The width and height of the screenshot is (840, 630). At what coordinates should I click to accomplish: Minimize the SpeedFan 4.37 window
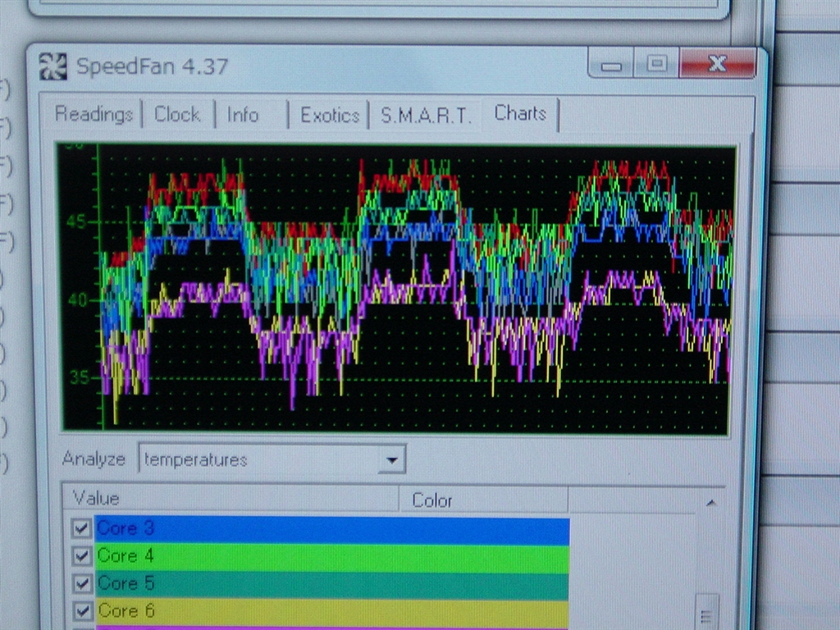pos(612,65)
